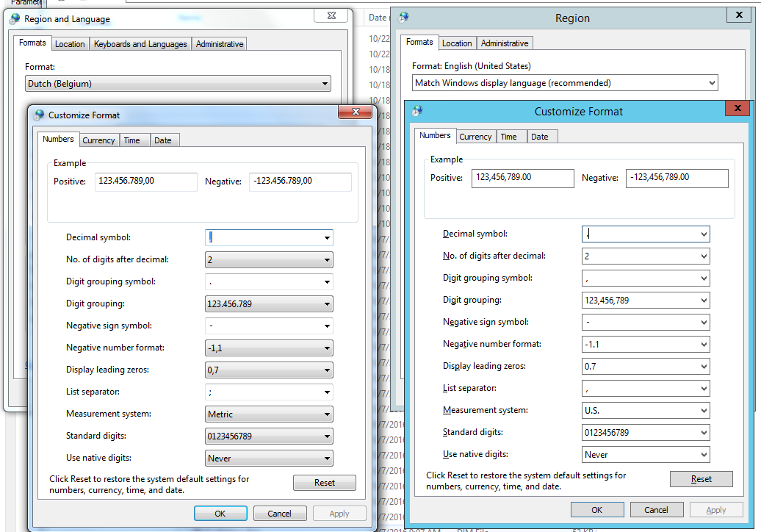Viewport: 761px width, 532px height.
Task: Click the globe icon in Region and Language title bar
Action: pyautogui.click(x=15, y=18)
